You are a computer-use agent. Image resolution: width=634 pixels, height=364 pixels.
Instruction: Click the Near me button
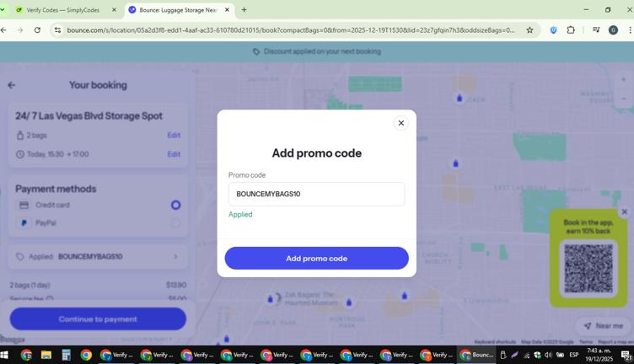pos(604,325)
